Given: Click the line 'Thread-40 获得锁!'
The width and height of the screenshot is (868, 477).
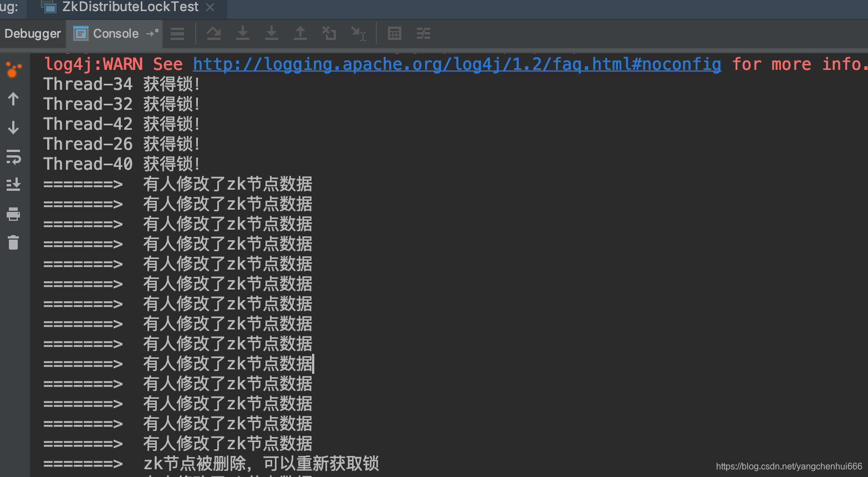Looking at the screenshot, I should click(x=121, y=164).
